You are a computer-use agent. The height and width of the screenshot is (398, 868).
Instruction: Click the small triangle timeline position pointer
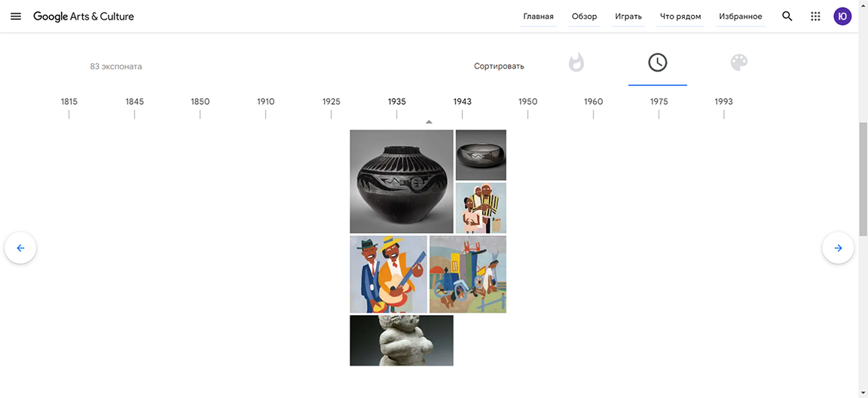click(429, 122)
